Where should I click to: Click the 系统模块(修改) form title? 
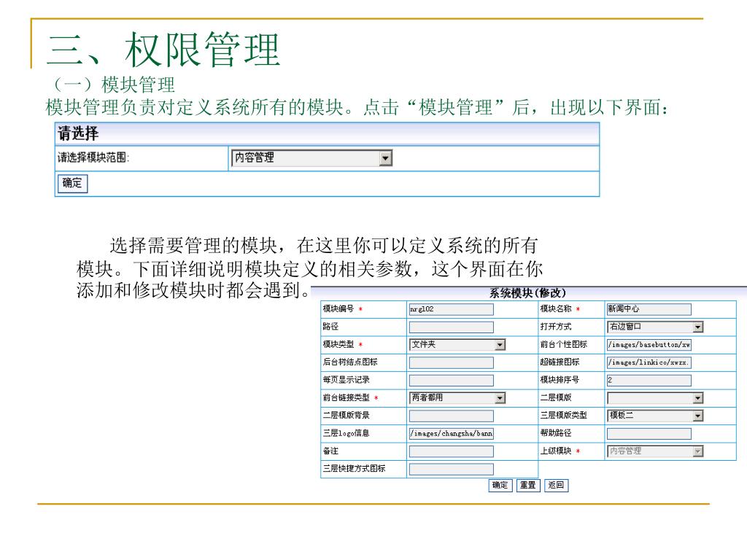527,293
